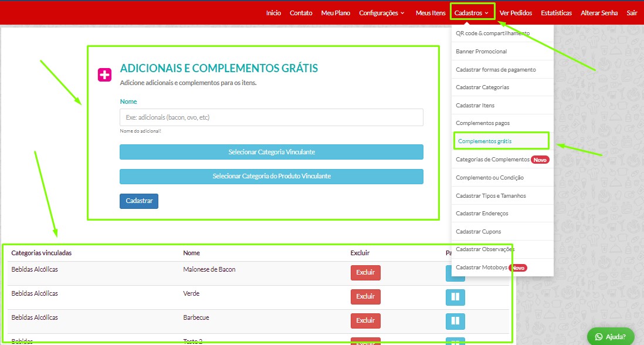Open QR code & compartilhamento menu entry
The height and width of the screenshot is (345, 644).
point(492,33)
